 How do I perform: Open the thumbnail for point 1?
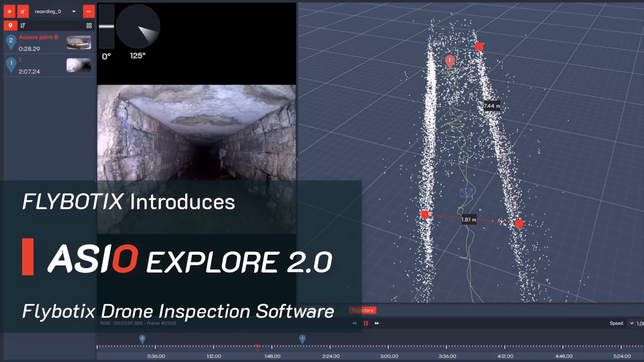click(x=78, y=65)
